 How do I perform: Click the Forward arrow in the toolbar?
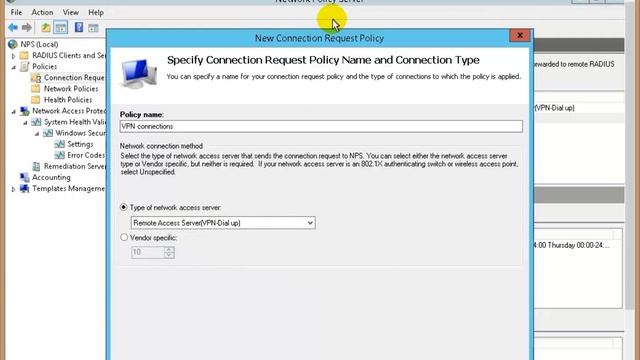coord(27,27)
